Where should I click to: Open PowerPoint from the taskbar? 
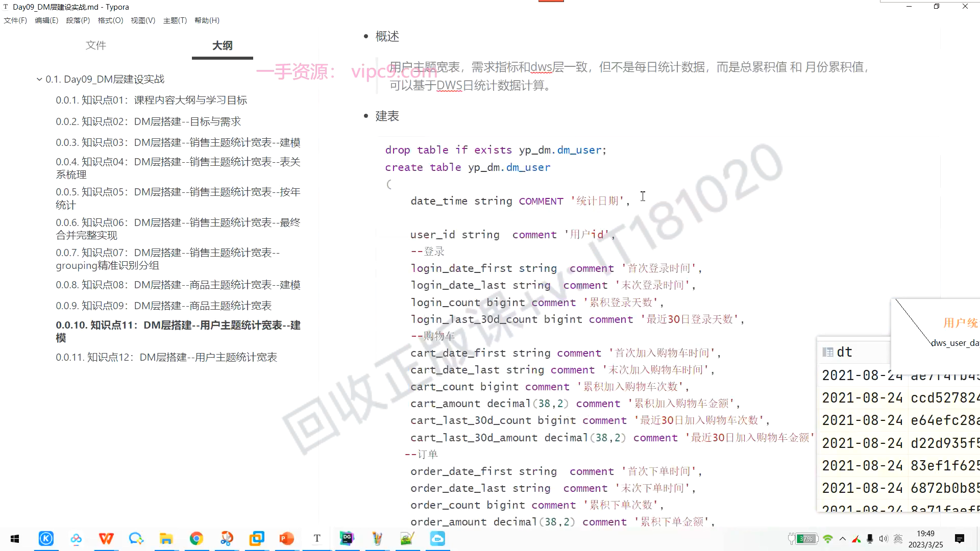click(x=287, y=539)
